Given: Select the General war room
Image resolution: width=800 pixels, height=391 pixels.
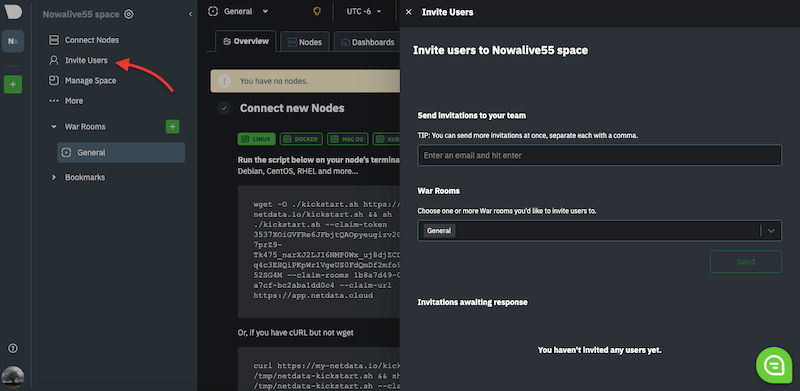Looking at the screenshot, I should tap(121, 152).
